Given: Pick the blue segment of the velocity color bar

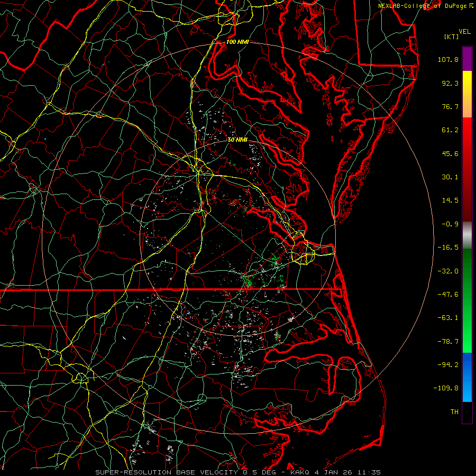Looking at the screenshot, I should click(467, 377).
